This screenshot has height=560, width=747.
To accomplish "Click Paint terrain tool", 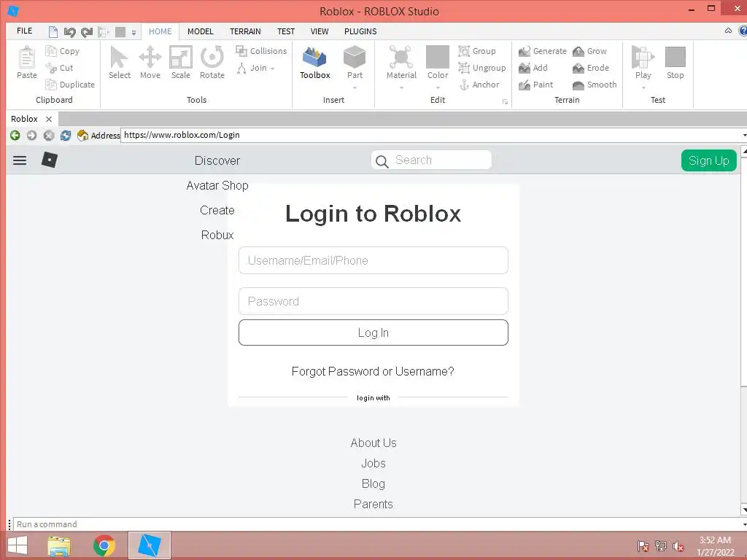I will click(536, 85).
